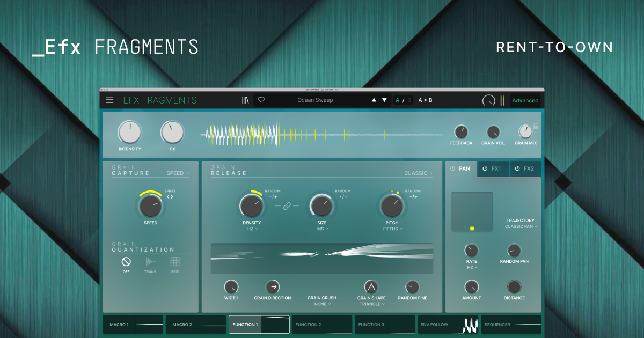This screenshot has width=644, height=338.
Task: Open Grain Capture SPEED mode dropdown
Action: pyautogui.click(x=178, y=173)
